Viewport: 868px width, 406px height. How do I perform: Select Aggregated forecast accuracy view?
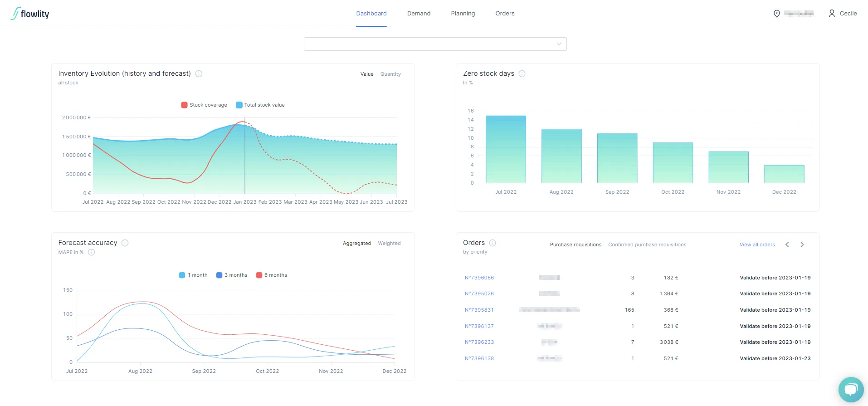(357, 243)
